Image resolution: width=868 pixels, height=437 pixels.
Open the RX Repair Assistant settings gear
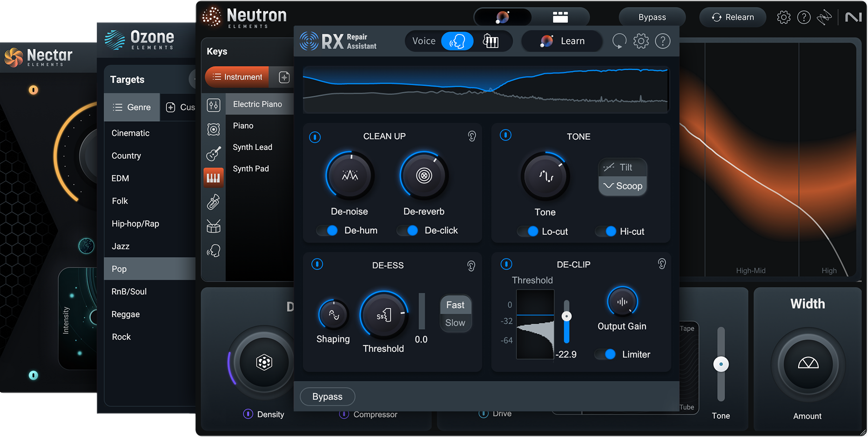click(x=641, y=41)
